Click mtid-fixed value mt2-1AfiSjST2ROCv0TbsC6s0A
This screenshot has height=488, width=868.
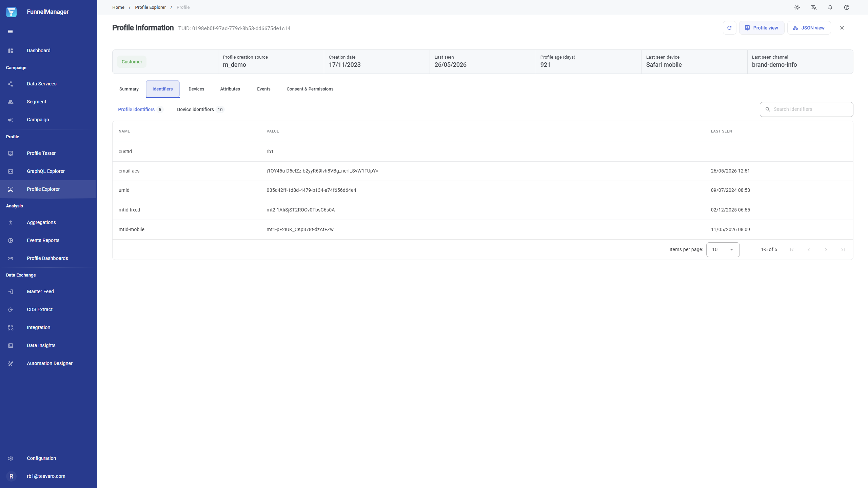pyautogui.click(x=300, y=210)
